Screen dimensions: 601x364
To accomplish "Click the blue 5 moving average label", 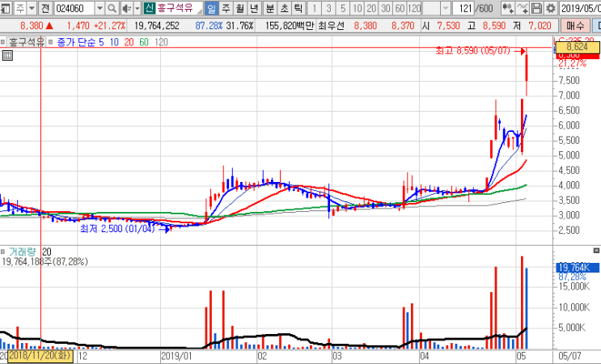I will click(x=101, y=42).
